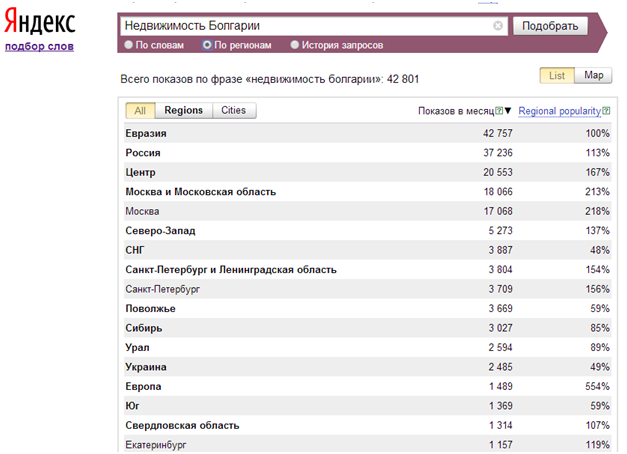Switch to the All tab
The width and height of the screenshot is (627, 454).
[140, 110]
